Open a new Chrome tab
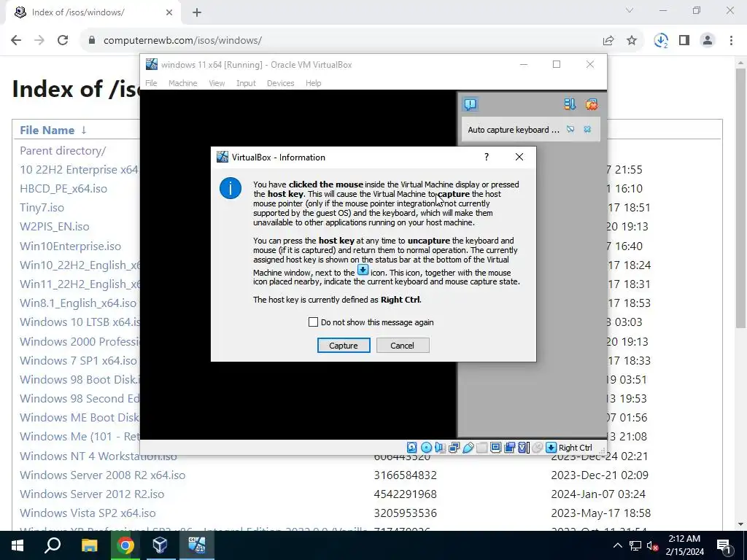747x560 pixels. pos(197,12)
